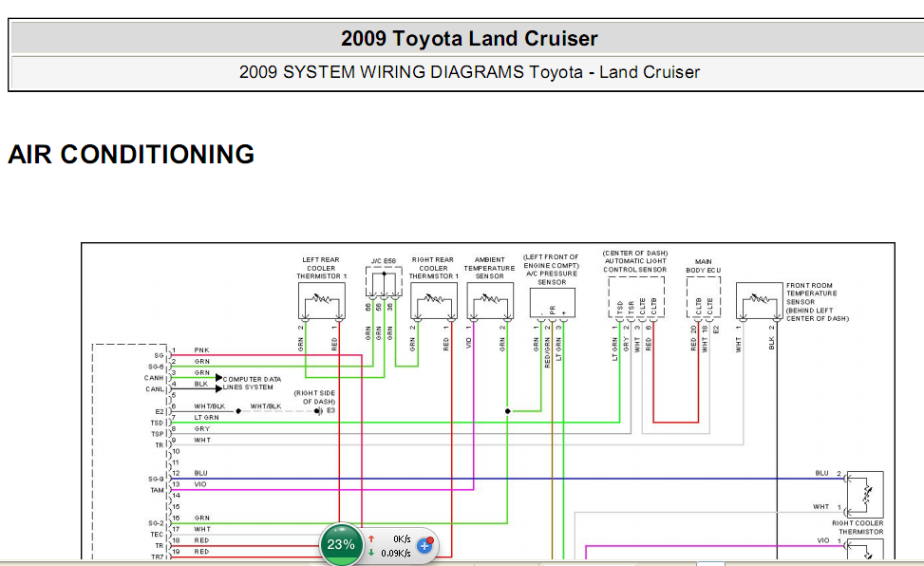924x566 pixels.
Task: Click the VIO wire label at pin 13
Action: 200,484
